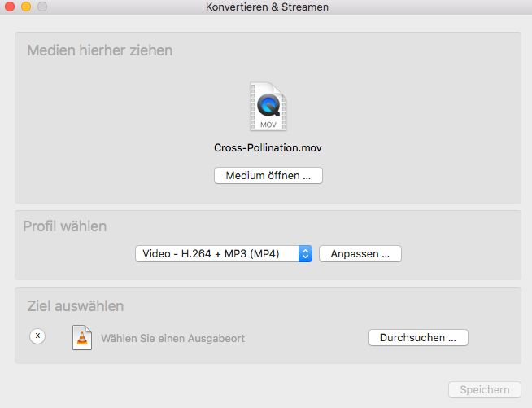Viewport: 532px width, 408px height.
Task: Click the Speichern save button
Action: coord(485,389)
